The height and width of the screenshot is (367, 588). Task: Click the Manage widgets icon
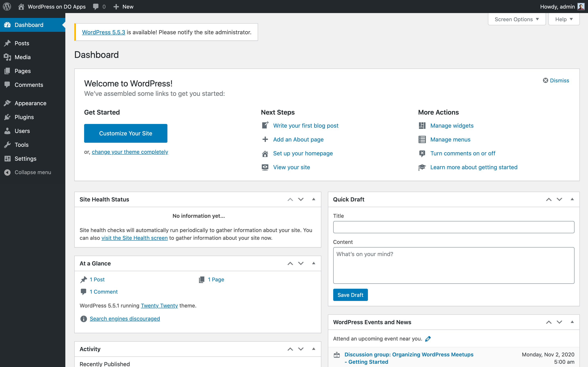click(422, 125)
